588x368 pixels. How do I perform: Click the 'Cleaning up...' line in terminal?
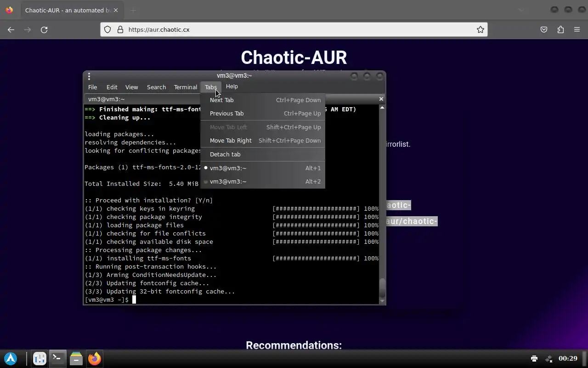point(118,118)
